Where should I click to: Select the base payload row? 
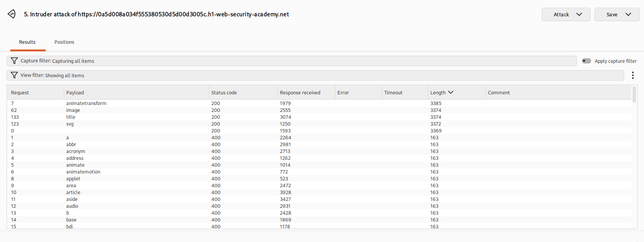[x=319, y=220]
